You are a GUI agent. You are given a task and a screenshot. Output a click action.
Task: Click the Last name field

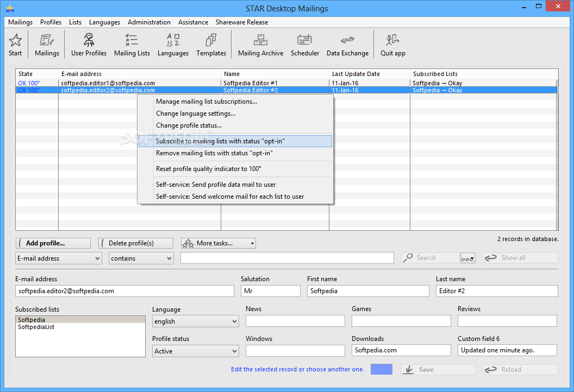click(497, 291)
